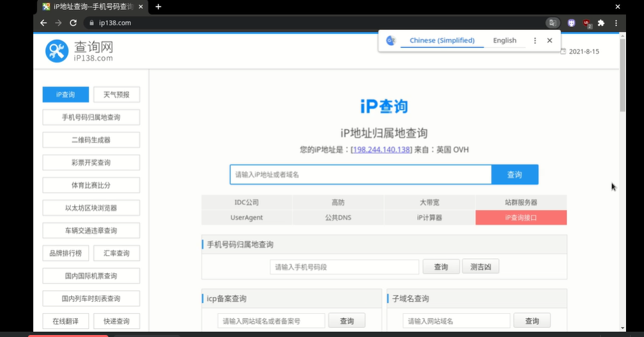Image resolution: width=644 pixels, height=337 pixels.
Task: Reload the page with refresh icon
Action: click(73, 23)
